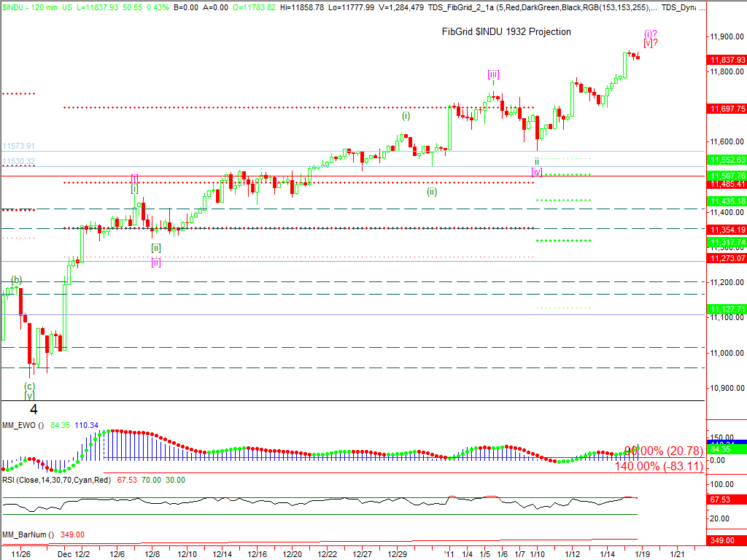Click the magenta (i)? wave projection label
This screenshot has height=560, width=747.
coord(651,34)
